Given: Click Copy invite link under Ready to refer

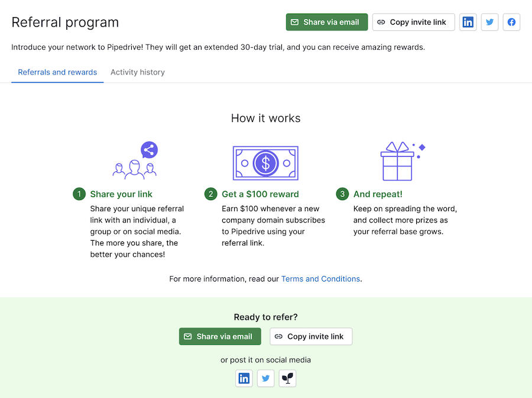Looking at the screenshot, I should click(311, 336).
